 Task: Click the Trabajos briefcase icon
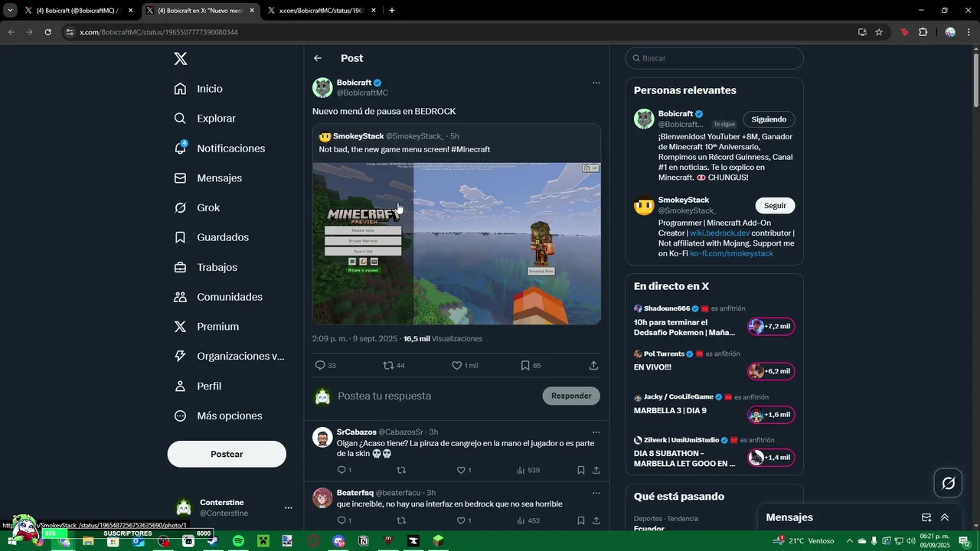pyautogui.click(x=180, y=267)
